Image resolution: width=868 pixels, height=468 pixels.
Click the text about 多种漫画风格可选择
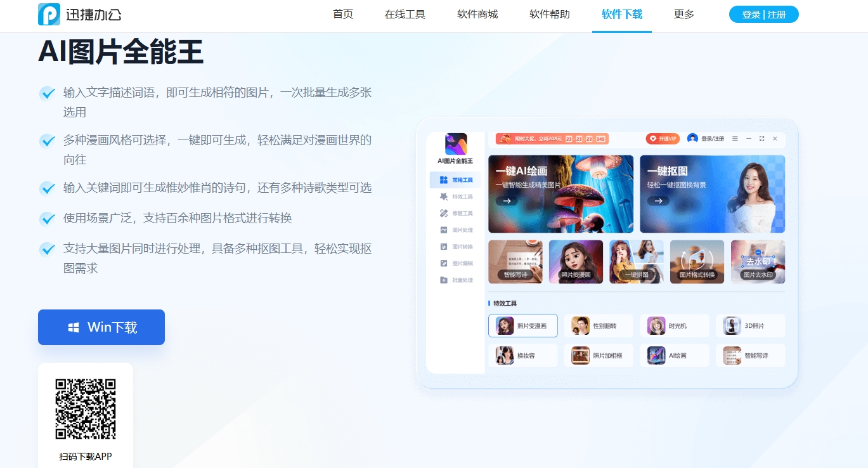pos(217,150)
